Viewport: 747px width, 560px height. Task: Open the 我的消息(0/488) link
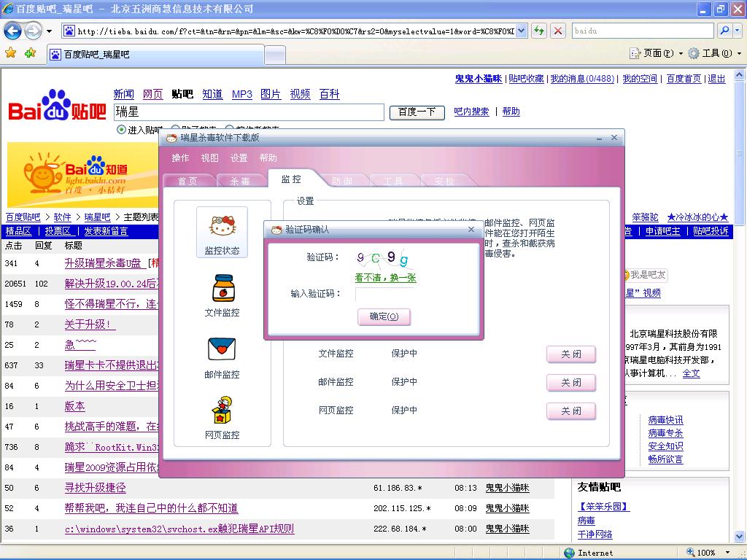pos(582,79)
